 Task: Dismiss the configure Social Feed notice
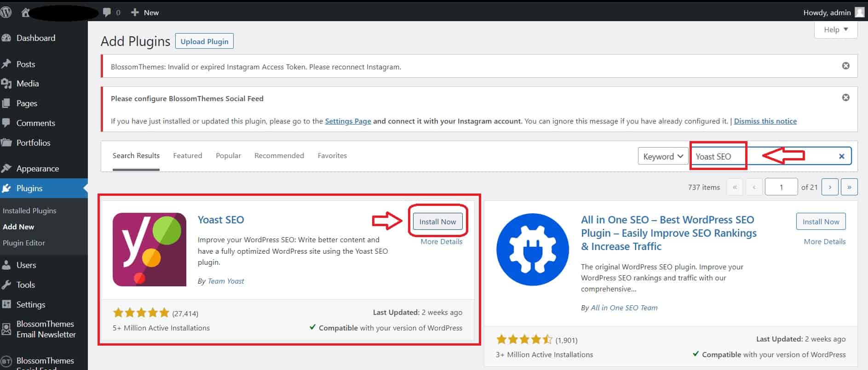tap(845, 97)
